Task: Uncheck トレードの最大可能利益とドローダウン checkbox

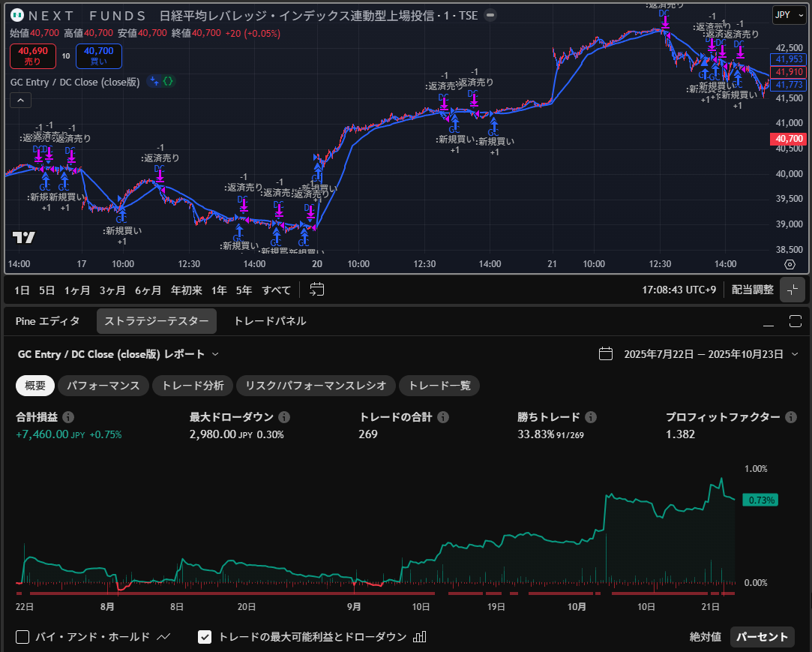Action: pos(205,637)
